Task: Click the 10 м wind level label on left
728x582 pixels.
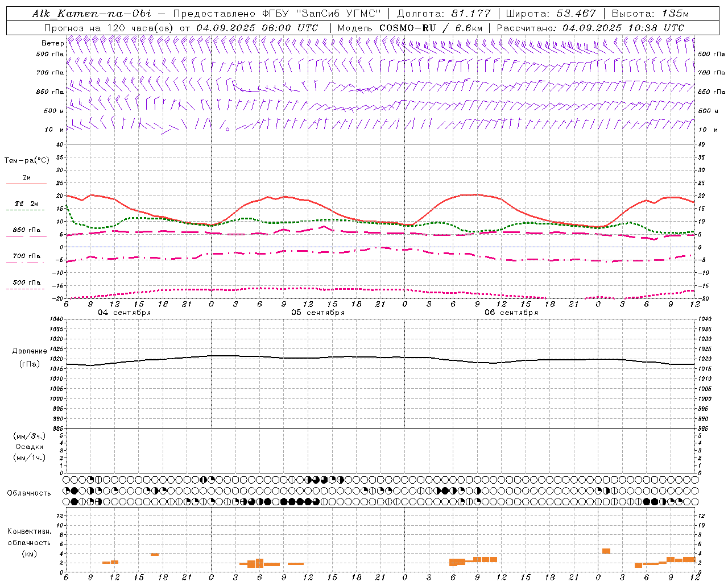Action: click(53, 130)
